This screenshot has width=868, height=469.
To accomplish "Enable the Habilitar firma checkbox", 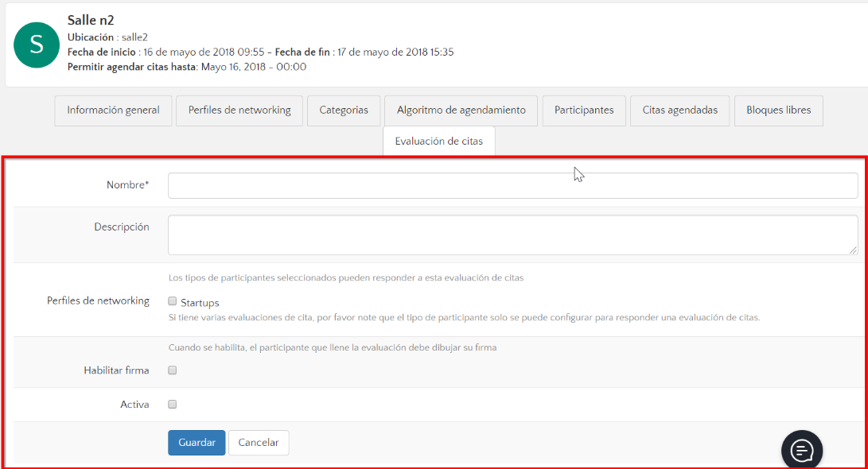I will (173, 370).
